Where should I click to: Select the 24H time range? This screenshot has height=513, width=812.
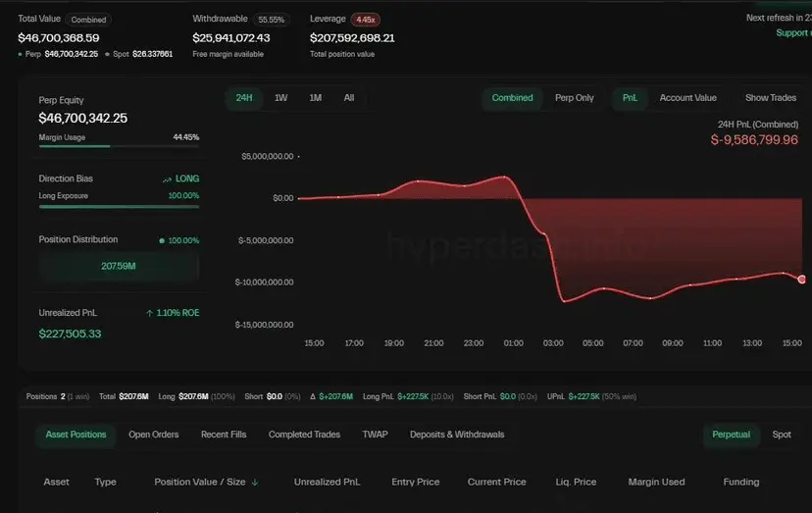244,98
